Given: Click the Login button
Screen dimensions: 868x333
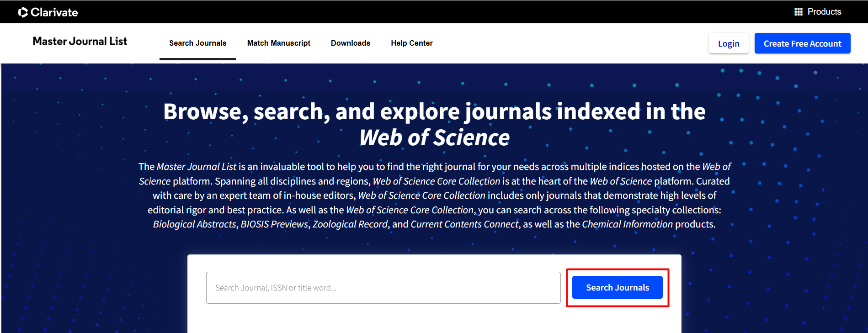Looking at the screenshot, I should tap(729, 43).
